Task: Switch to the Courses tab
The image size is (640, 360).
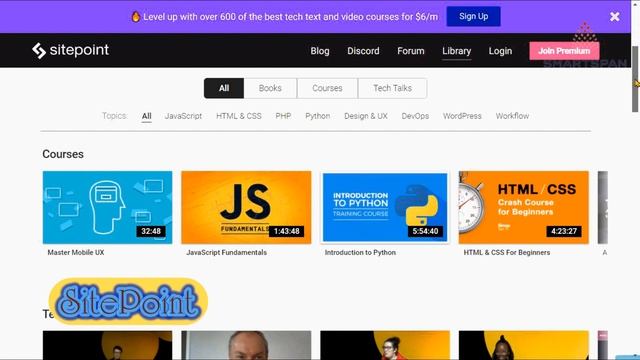Action: [327, 88]
